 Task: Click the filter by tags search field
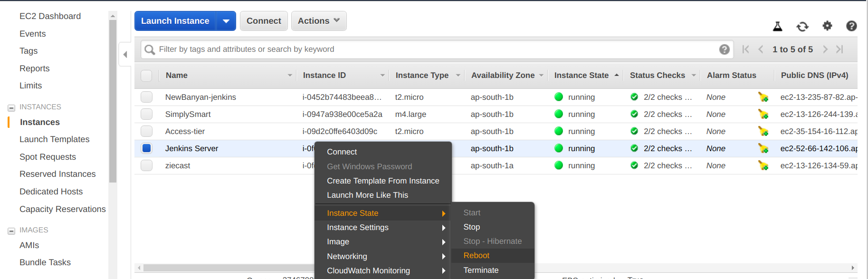pos(428,49)
